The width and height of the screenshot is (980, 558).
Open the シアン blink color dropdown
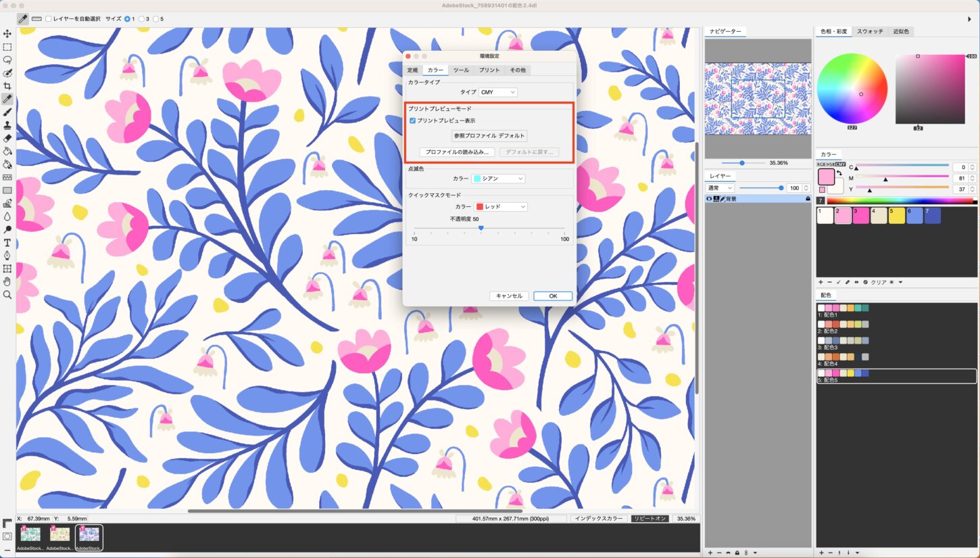[499, 179]
